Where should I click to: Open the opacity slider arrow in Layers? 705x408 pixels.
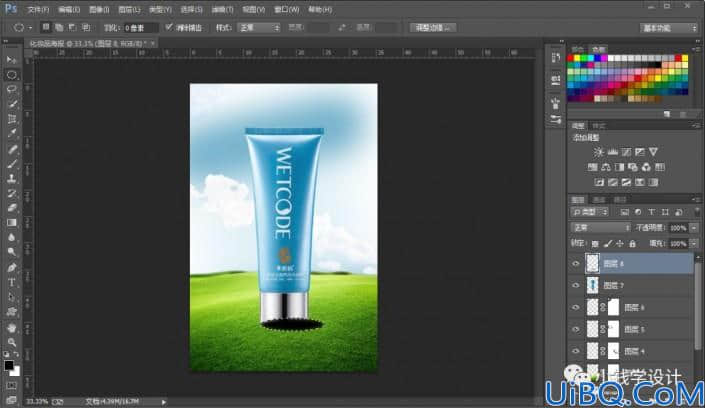694,228
